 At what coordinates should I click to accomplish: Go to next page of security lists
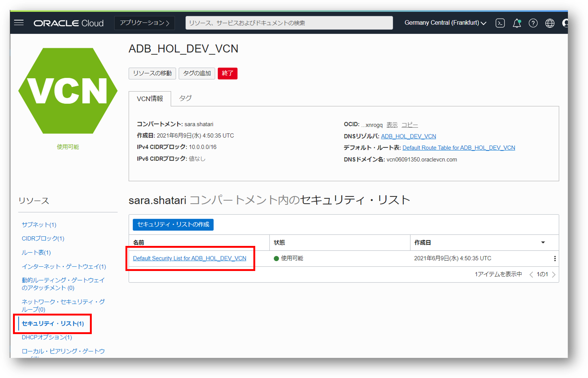click(554, 275)
